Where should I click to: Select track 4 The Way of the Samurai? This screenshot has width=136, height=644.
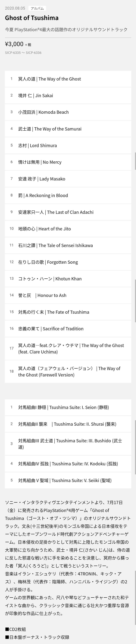tap(68, 129)
